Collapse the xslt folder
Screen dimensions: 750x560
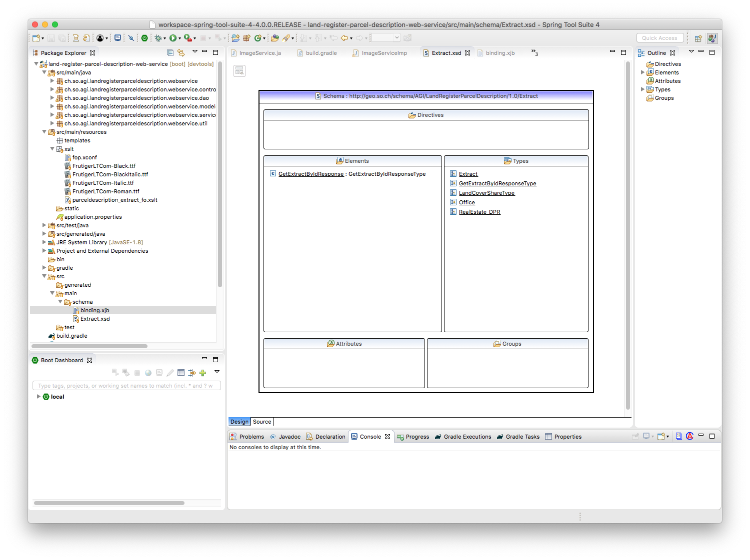52,149
